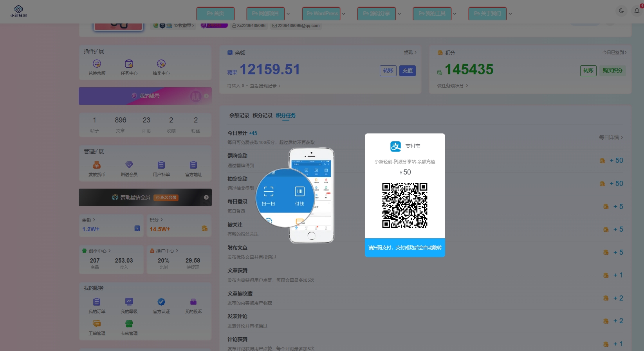Open notifications via the bell icon

point(637,11)
